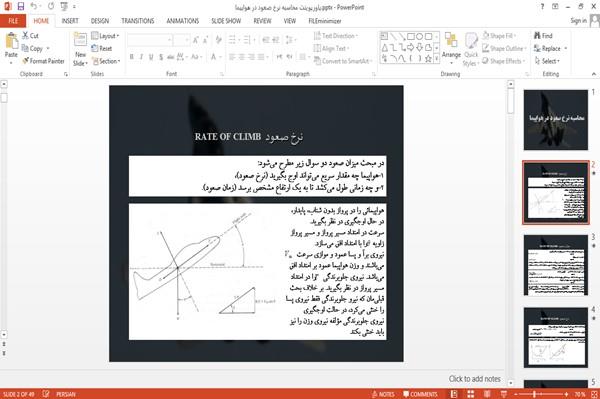Click the Clear All Formatting icon
The height and width of the screenshot is (399, 600).
(218, 40)
